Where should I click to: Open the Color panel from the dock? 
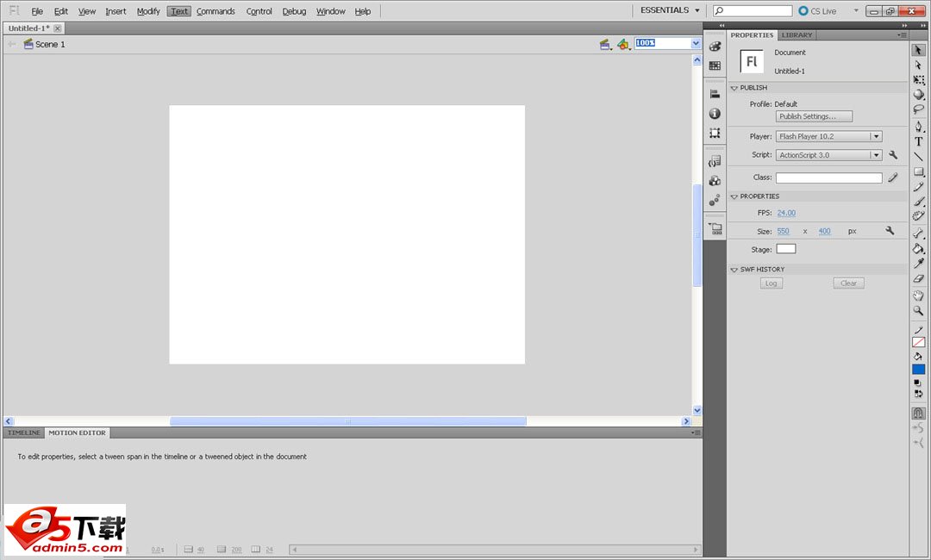[715, 47]
